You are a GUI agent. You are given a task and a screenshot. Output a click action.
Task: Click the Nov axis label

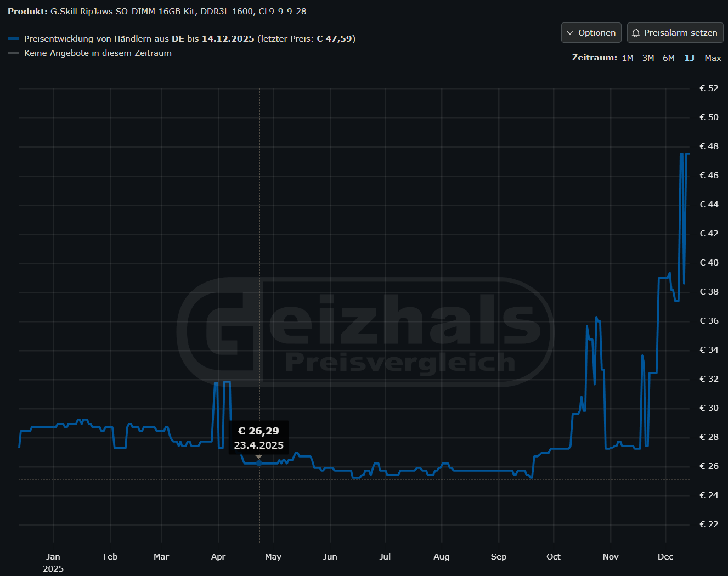click(611, 556)
